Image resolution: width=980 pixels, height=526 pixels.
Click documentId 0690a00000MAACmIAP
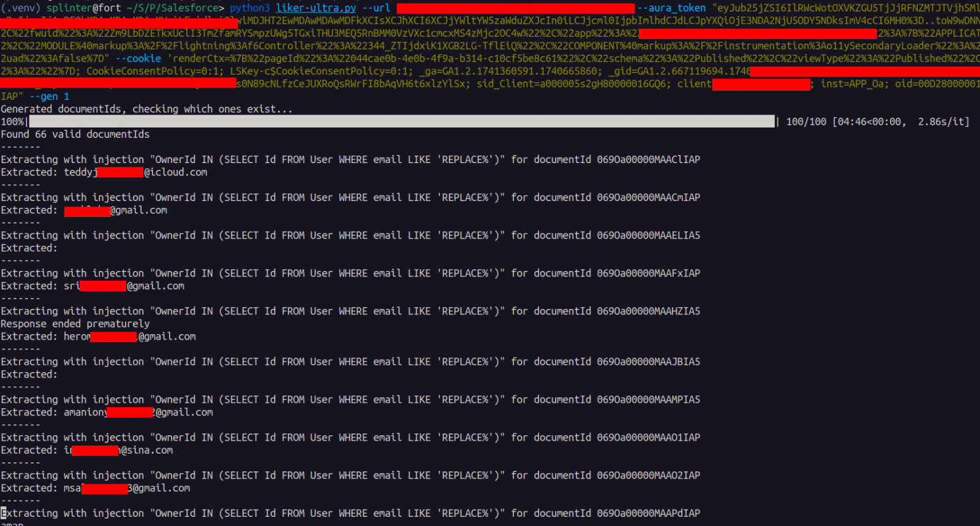click(649, 197)
